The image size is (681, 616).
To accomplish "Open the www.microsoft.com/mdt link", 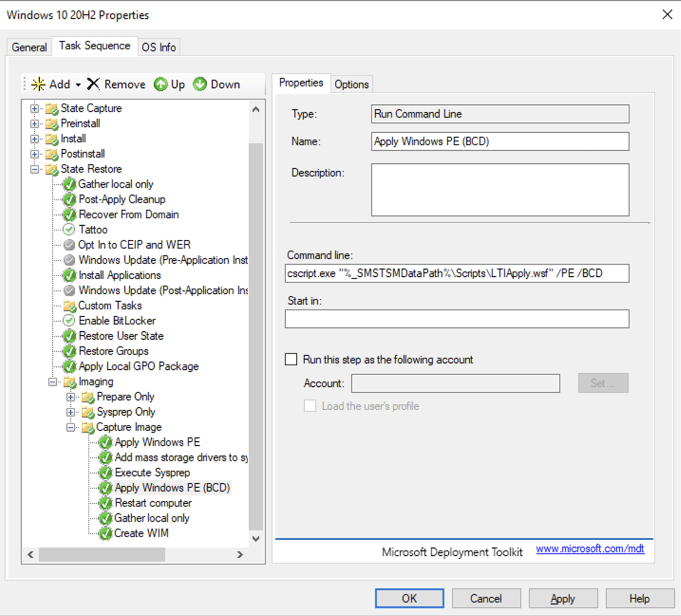I will [x=590, y=549].
